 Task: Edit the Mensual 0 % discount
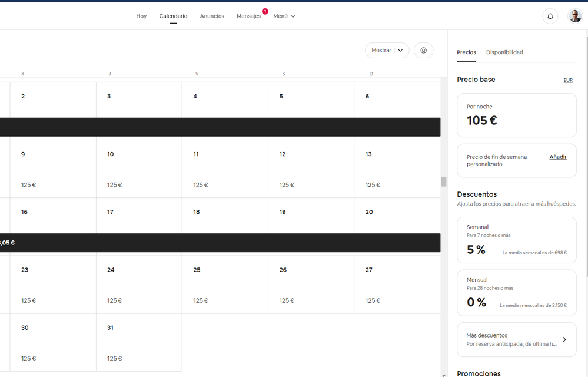point(516,294)
